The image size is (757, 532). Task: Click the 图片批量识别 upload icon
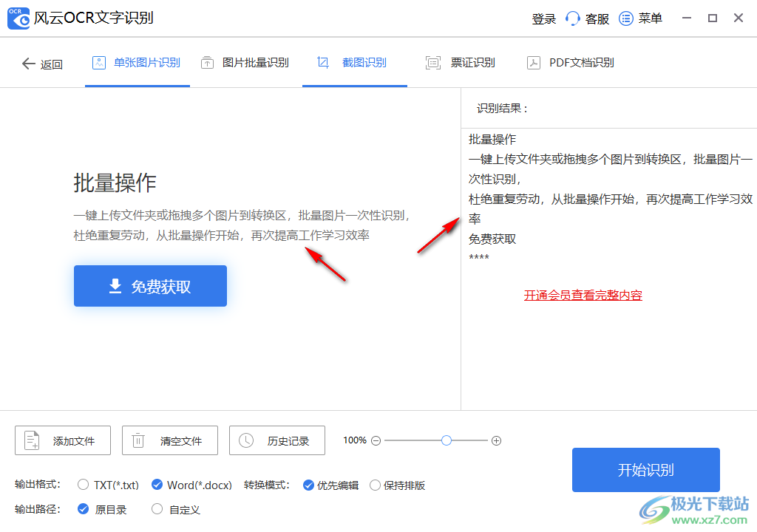(207, 63)
